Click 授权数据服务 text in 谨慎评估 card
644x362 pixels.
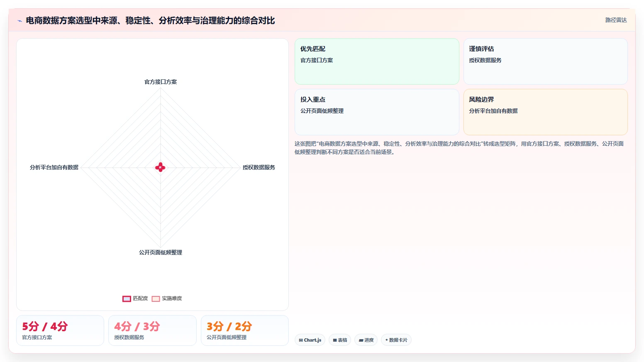(485, 60)
